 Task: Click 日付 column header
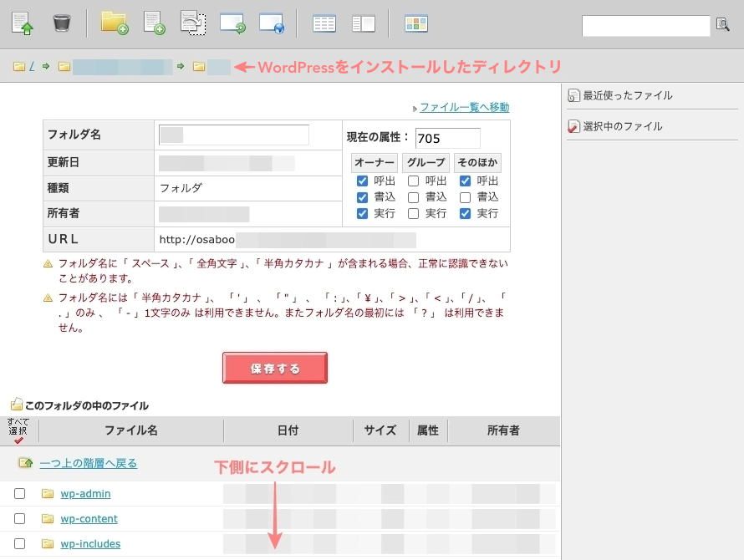(288, 430)
